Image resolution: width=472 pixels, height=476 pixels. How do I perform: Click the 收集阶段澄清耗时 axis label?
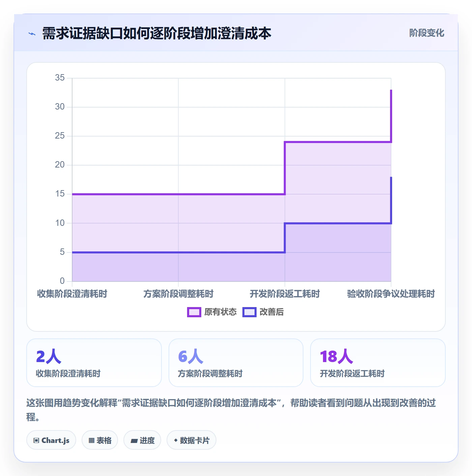(72, 294)
